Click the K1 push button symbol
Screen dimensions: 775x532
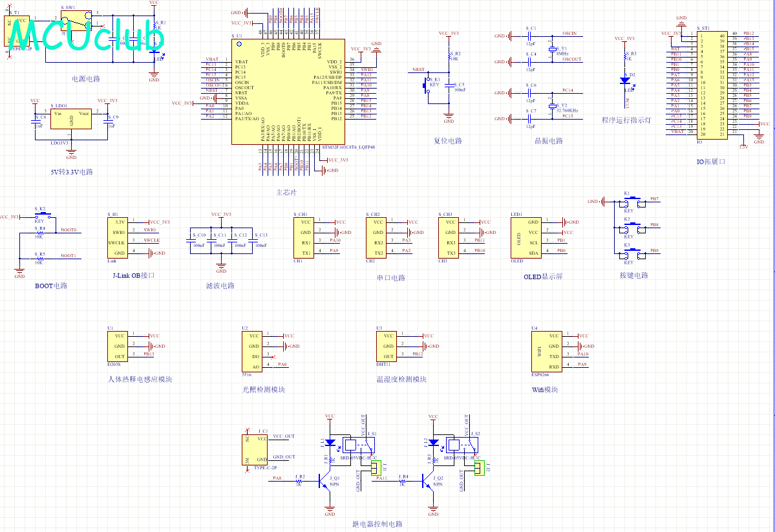point(631,202)
